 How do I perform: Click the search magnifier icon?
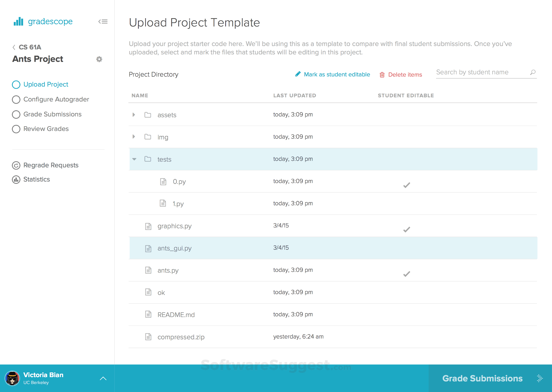(532, 72)
